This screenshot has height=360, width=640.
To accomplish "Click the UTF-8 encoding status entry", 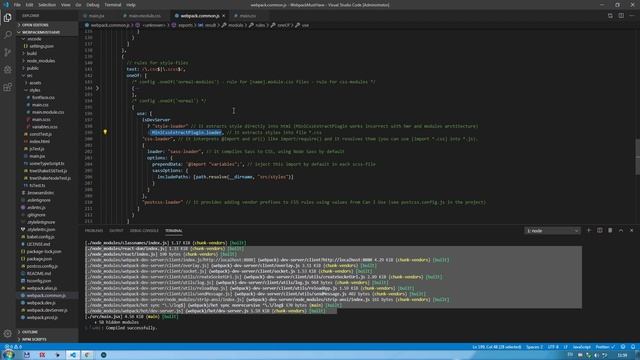I will tap(553, 347).
